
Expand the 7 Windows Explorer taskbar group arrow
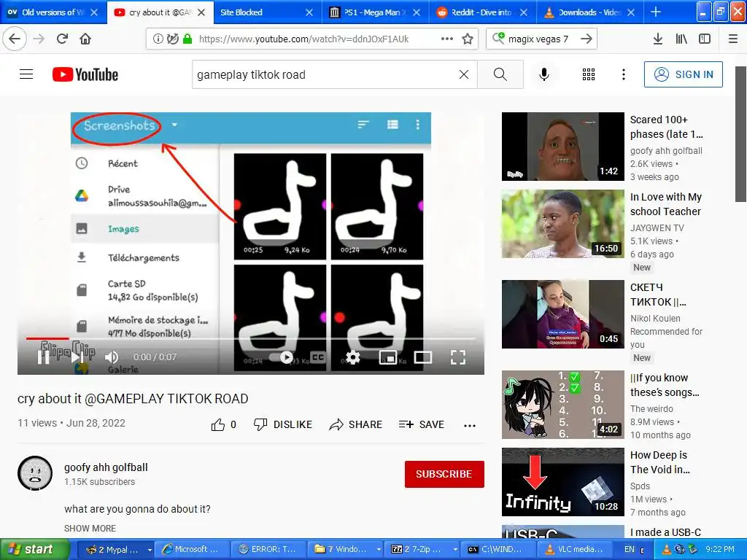point(379,550)
